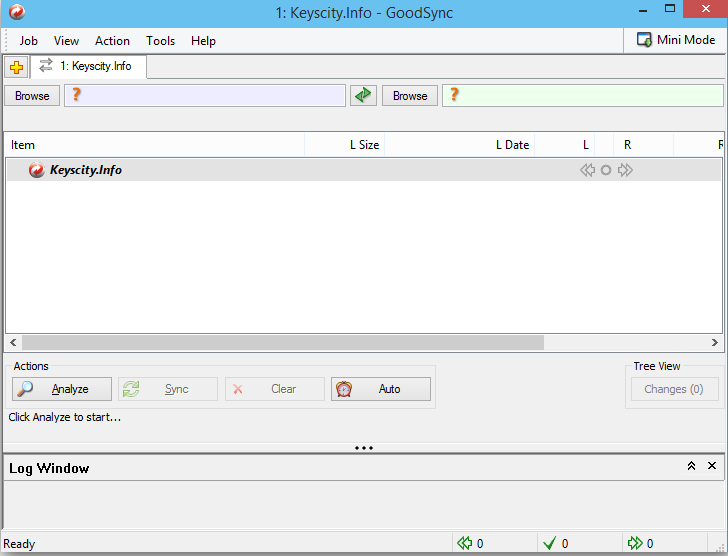The image size is (728, 556).
Task: Click status bar left-to-right count icon
Action: [635, 543]
